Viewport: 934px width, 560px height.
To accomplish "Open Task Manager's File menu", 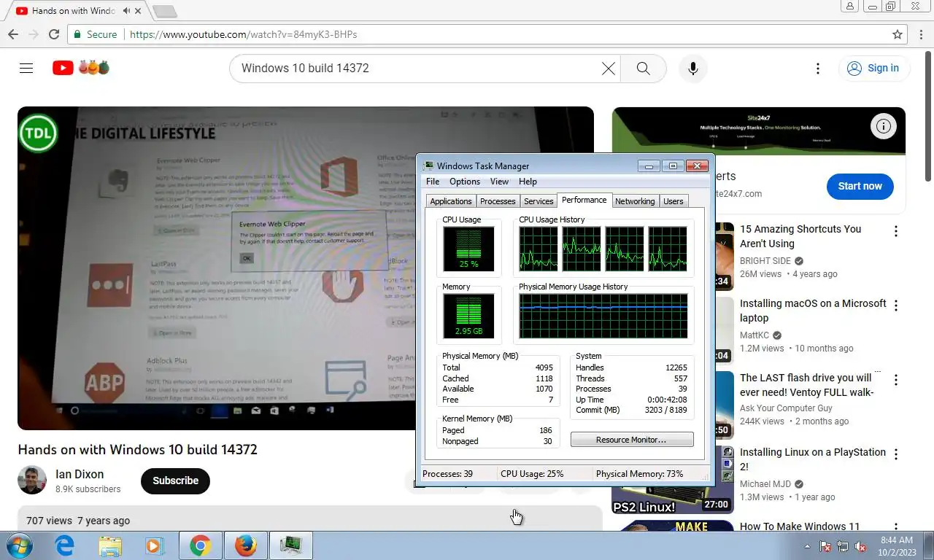I will click(x=433, y=182).
